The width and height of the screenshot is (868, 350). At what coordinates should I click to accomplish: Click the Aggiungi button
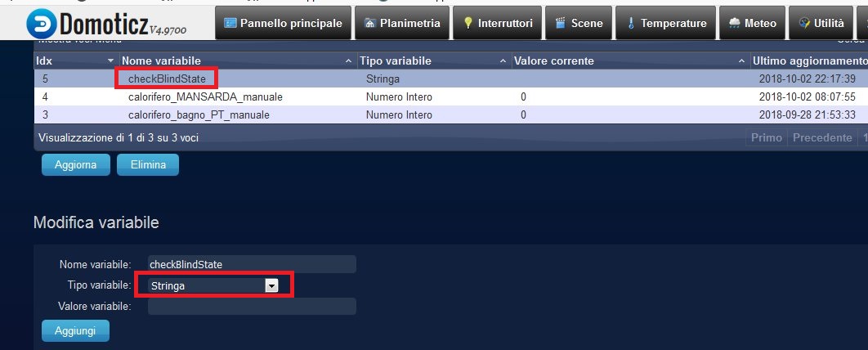(75, 330)
